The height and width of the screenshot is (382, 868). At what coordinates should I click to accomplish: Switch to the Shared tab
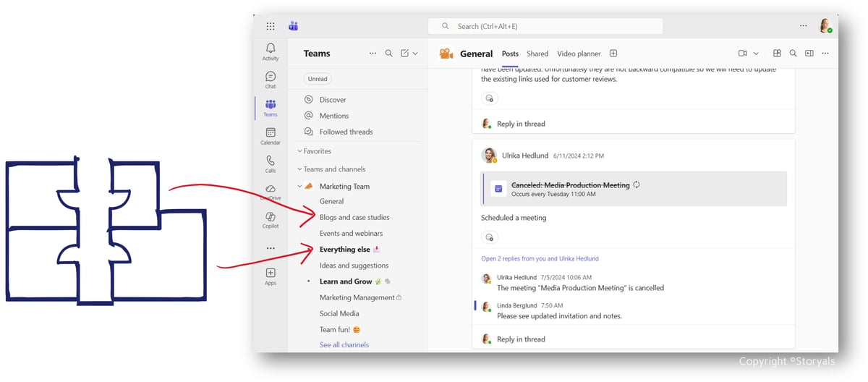(537, 54)
